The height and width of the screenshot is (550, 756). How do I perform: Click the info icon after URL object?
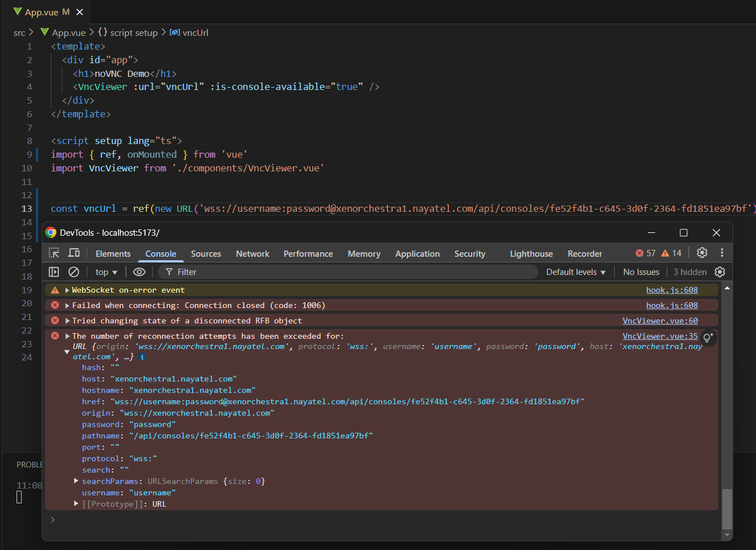[x=142, y=357]
